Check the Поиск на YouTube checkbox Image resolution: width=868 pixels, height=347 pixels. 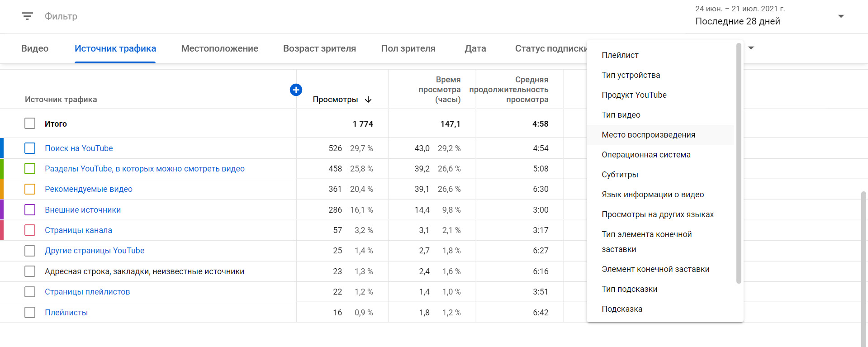(30, 148)
